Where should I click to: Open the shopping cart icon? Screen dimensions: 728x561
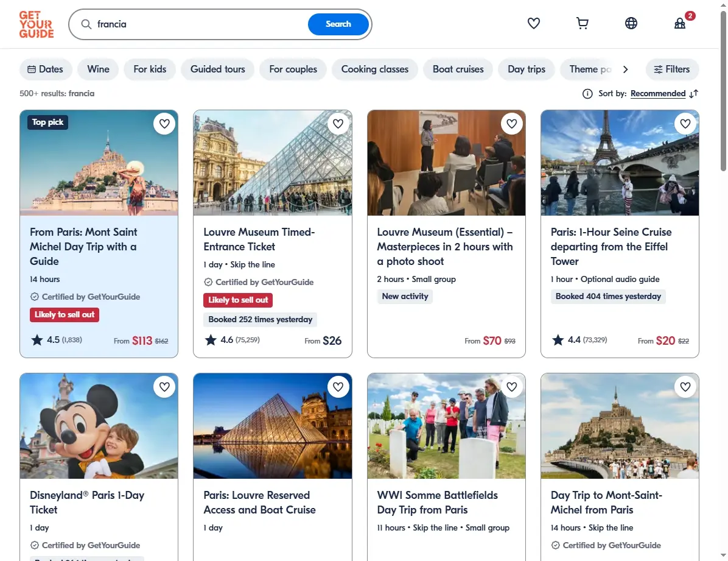[582, 23]
